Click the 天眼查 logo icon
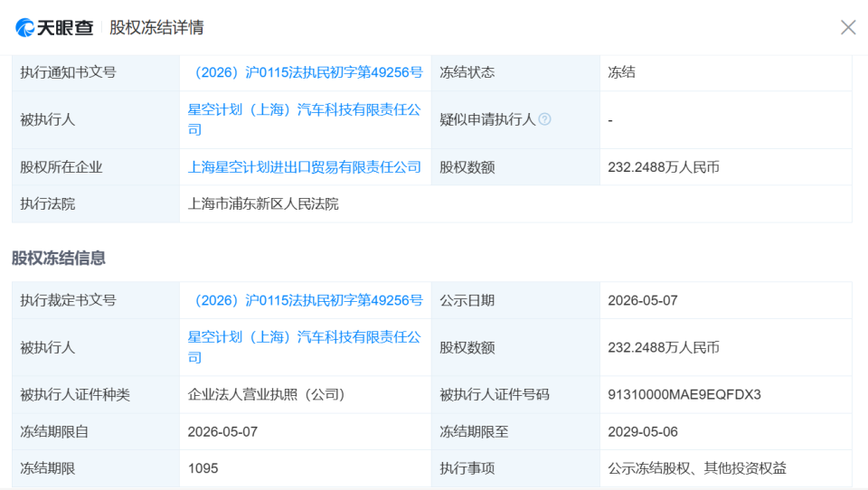The image size is (868, 490). coord(25,28)
